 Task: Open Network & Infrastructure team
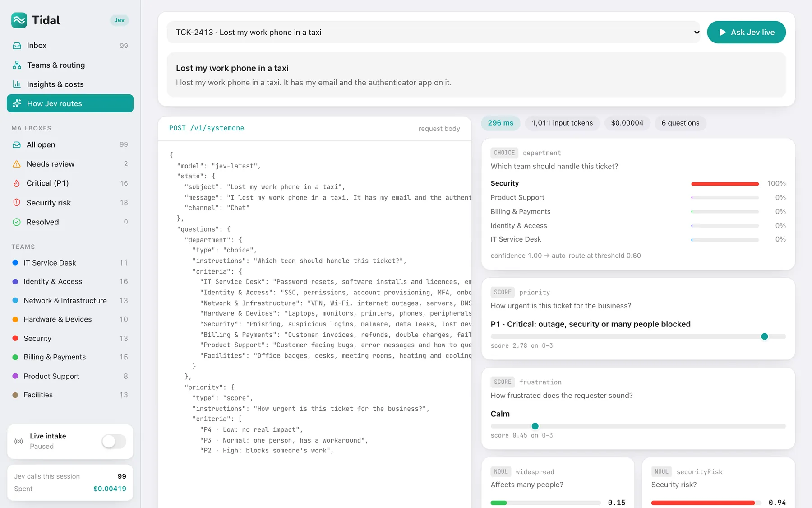coord(70,301)
